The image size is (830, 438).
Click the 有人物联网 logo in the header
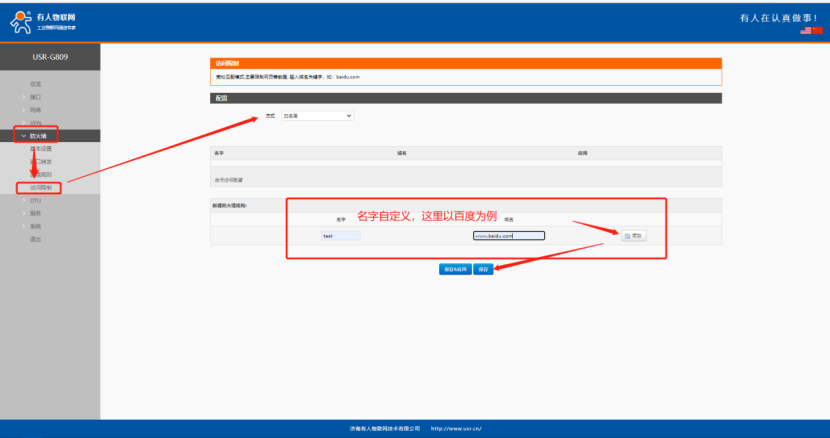pos(42,21)
